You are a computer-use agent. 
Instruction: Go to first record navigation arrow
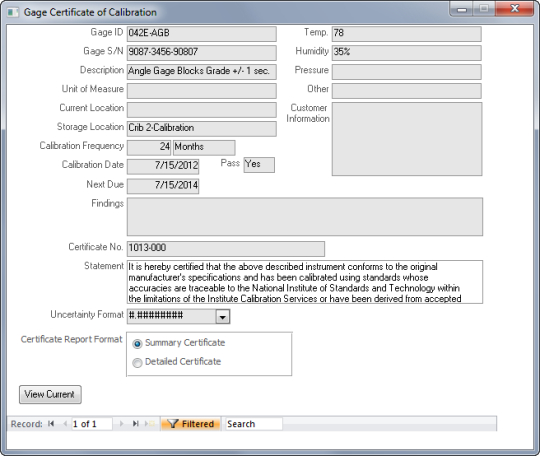51,424
